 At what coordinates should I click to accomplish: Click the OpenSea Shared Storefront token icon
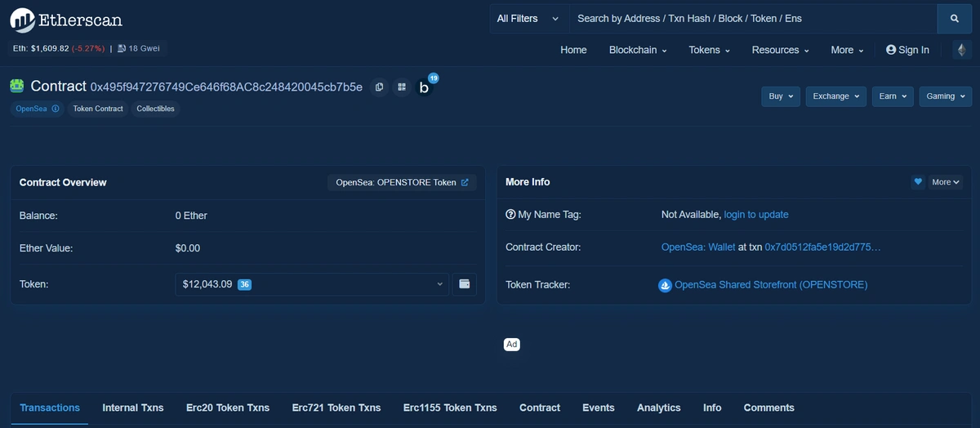(x=665, y=285)
